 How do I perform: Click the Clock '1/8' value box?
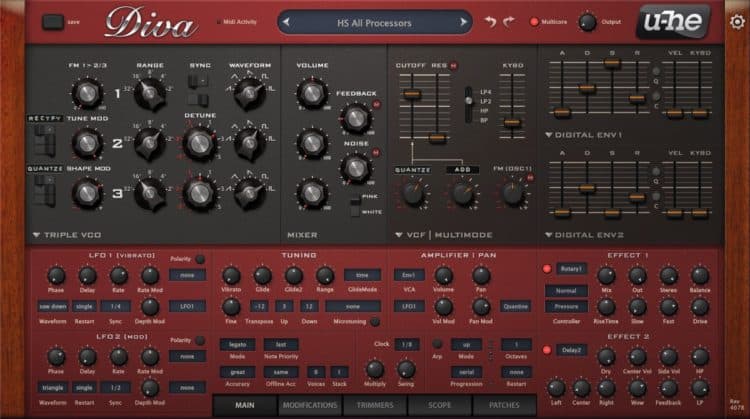[407, 344]
